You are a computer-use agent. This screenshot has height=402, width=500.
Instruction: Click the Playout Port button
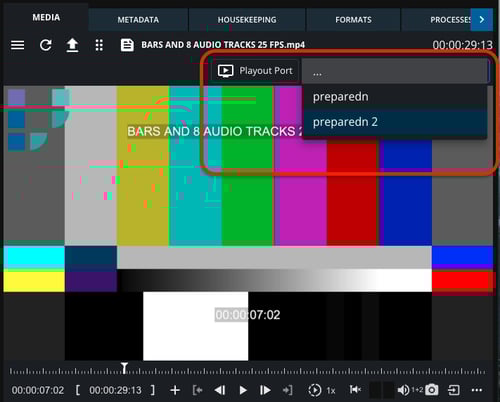pyautogui.click(x=255, y=71)
